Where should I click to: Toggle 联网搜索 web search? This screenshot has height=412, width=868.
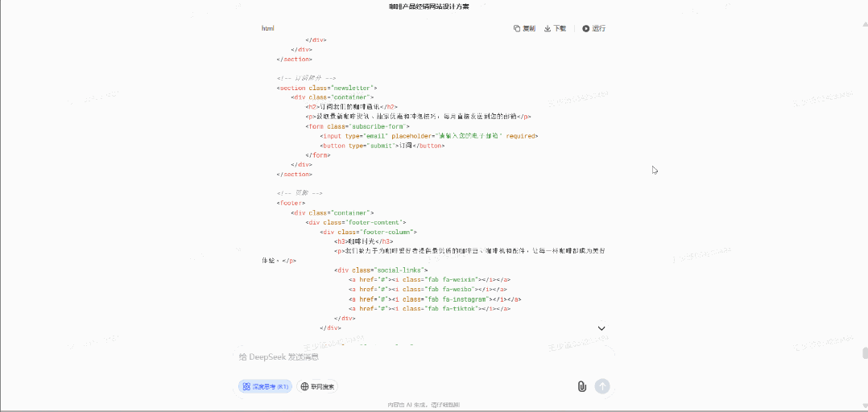pos(317,386)
